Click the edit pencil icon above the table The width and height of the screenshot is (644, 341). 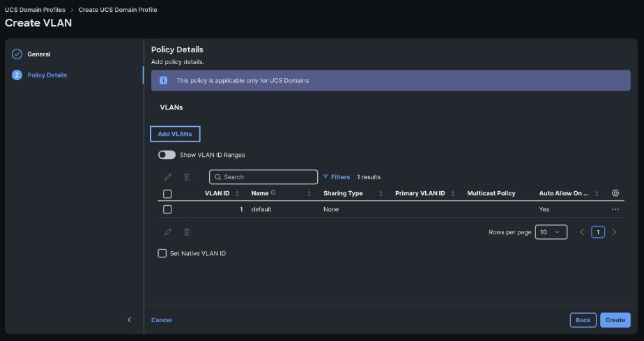tap(167, 177)
